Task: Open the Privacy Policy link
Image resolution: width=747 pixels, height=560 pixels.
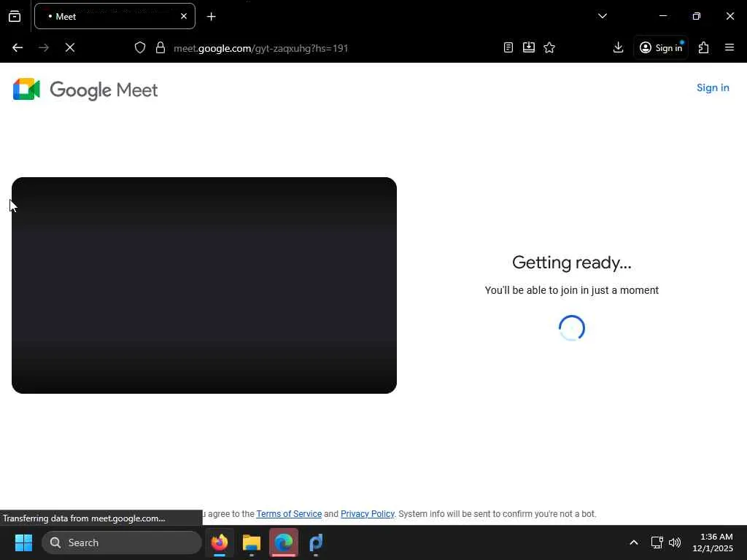Action: (368, 514)
